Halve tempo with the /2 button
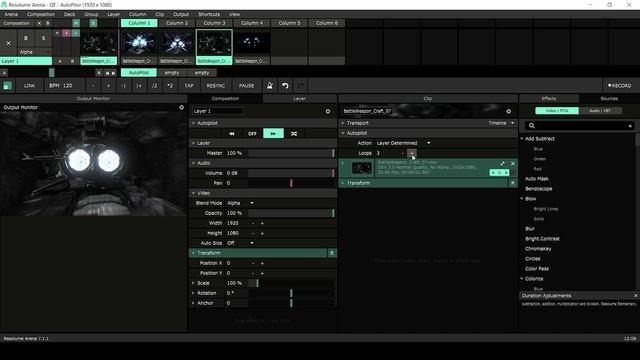This screenshot has height=360, width=640. [154, 86]
